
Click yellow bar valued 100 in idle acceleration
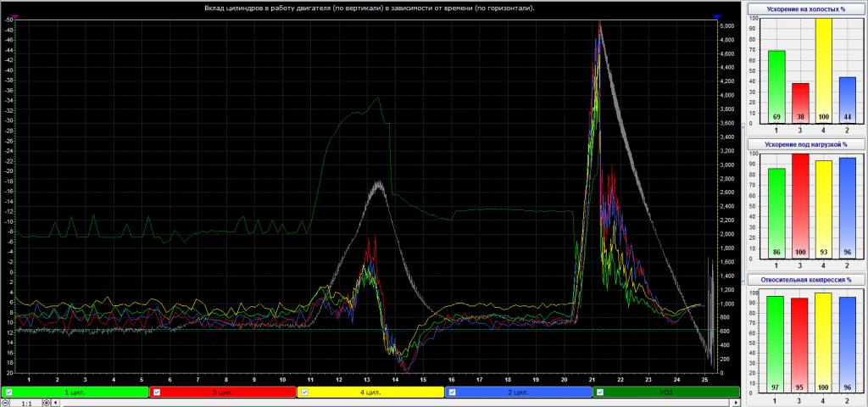pyautogui.click(x=824, y=70)
